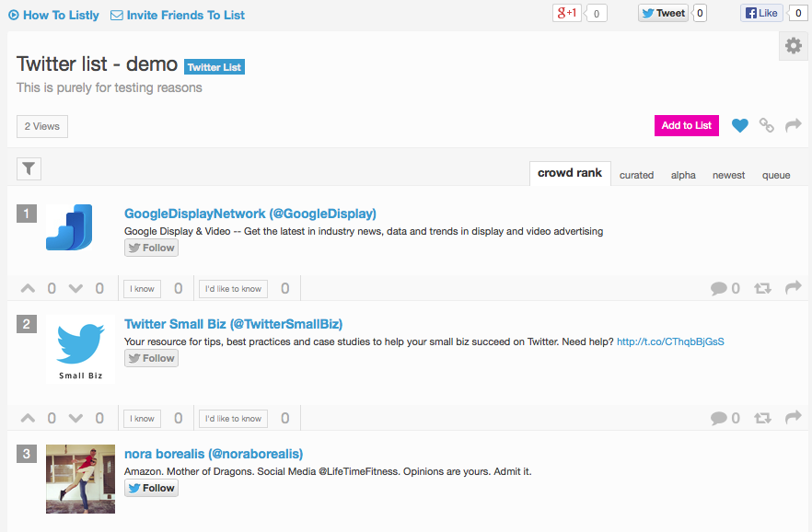812x532 pixels.
Task: Click the heart icon to favorite list
Action: tap(739, 125)
